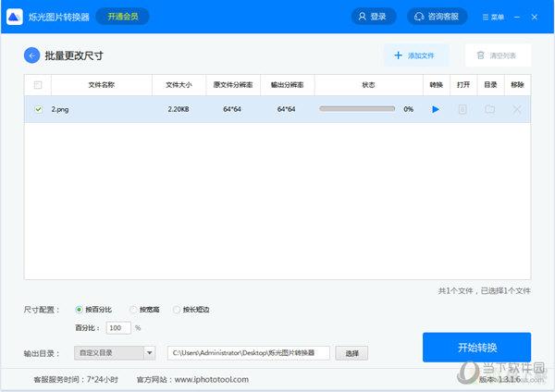This screenshot has height=392, width=555.
Task: Close the 烁光图片转换器 window
Action: pyautogui.click(x=535, y=17)
